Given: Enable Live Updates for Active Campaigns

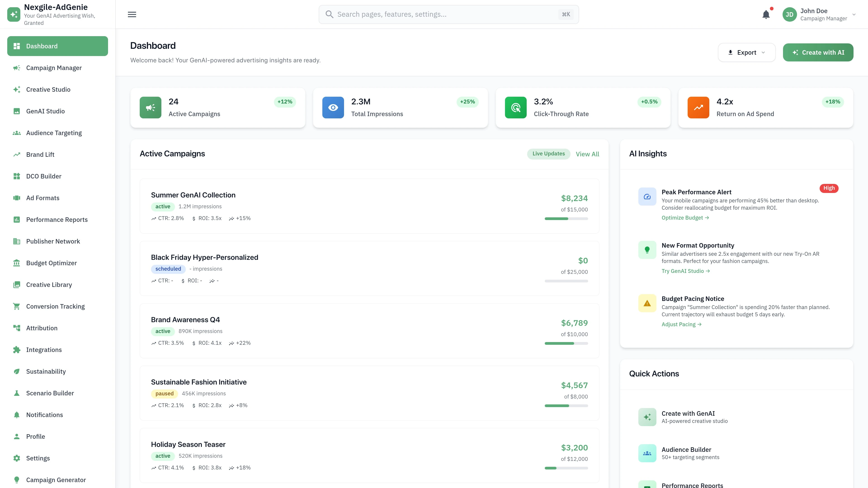Looking at the screenshot, I should coord(548,154).
